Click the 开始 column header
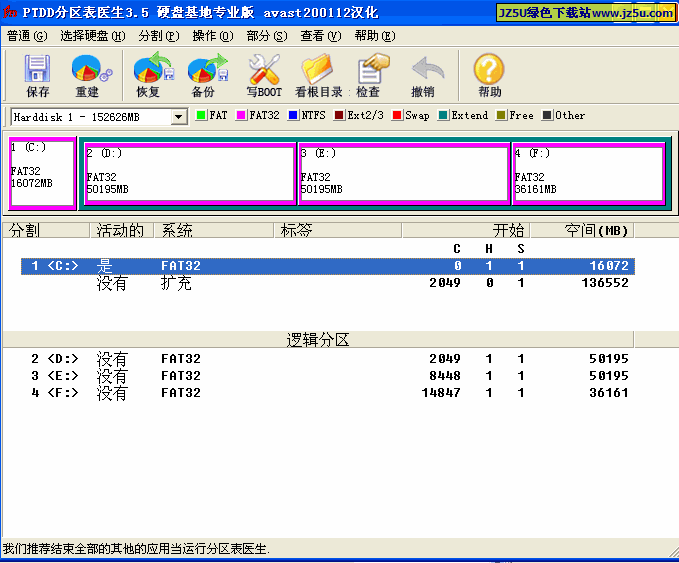 (466, 230)
